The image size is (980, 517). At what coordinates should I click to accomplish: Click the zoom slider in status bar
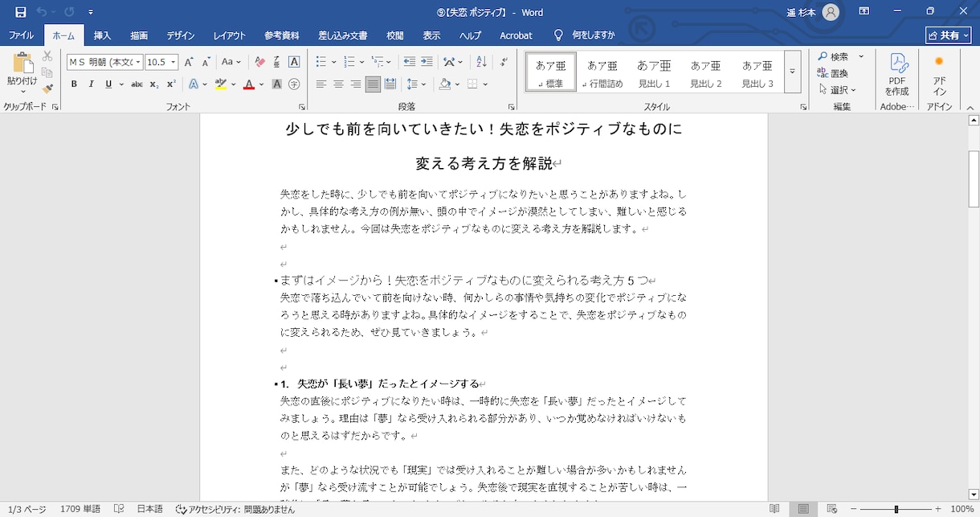[x=896, y=509]
